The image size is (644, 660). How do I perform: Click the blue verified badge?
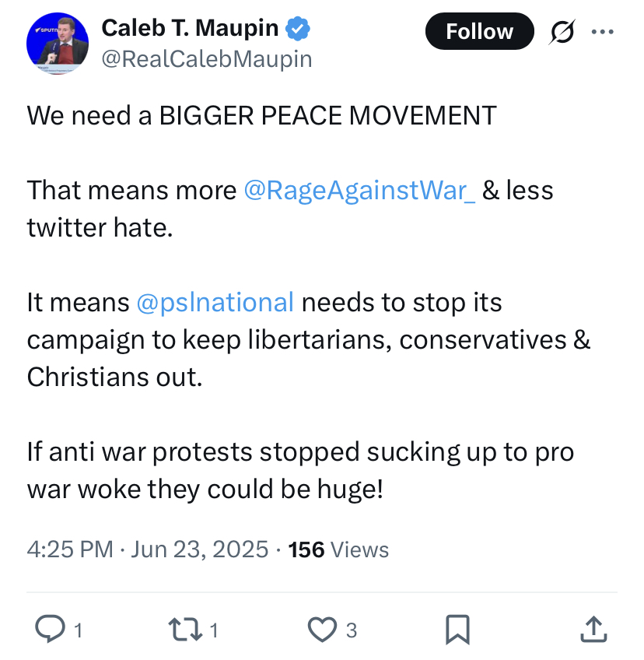298,29
